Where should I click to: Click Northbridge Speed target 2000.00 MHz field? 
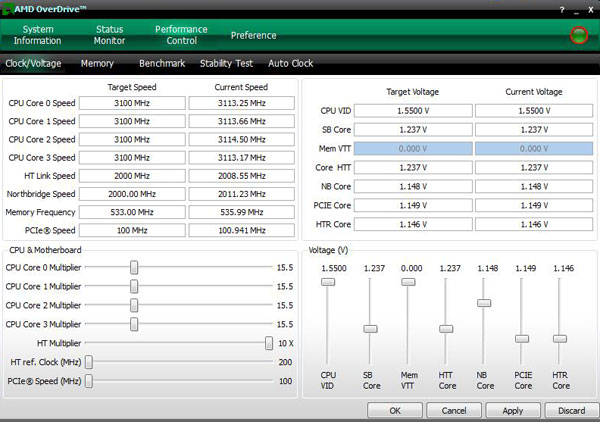click(x=132, y=194)
